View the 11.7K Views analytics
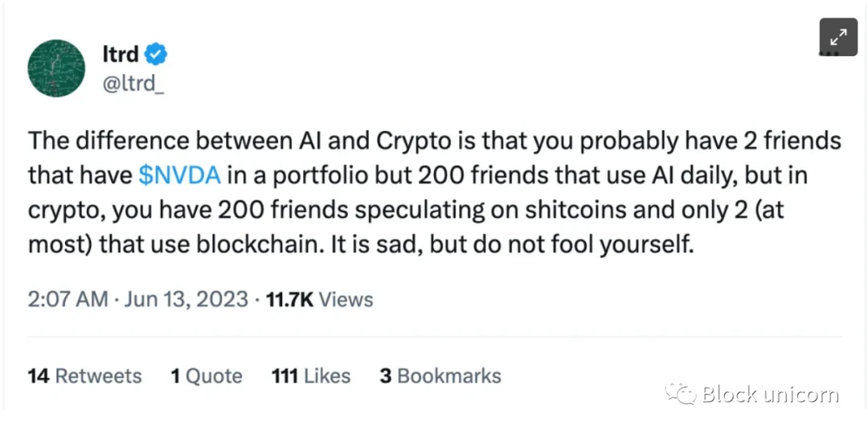Viewport: 868px width, 430px height. coord(320,300)
